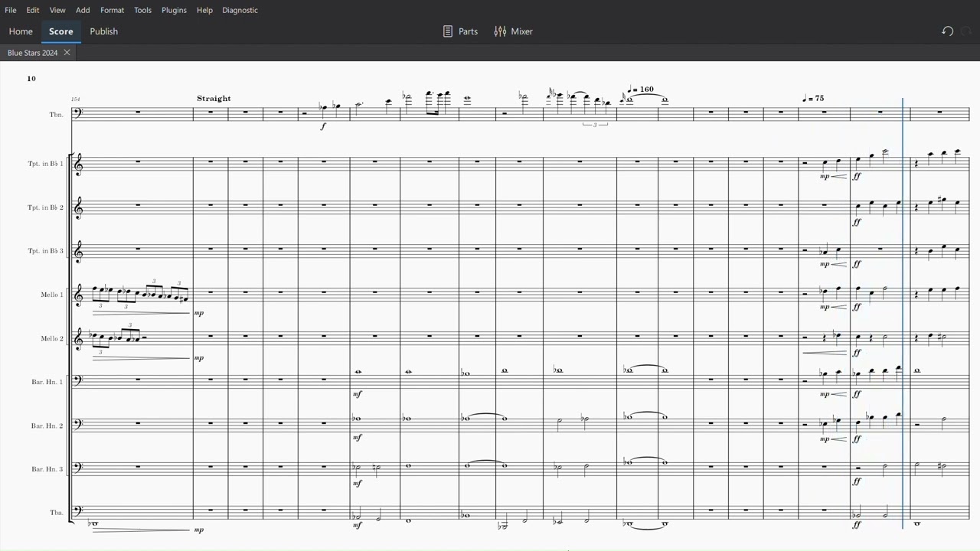980x551 pixels.
Task: Select the ff dynamic under Tpt. in Bb 2
Action: pyautogui.click(x=857, y=222)
